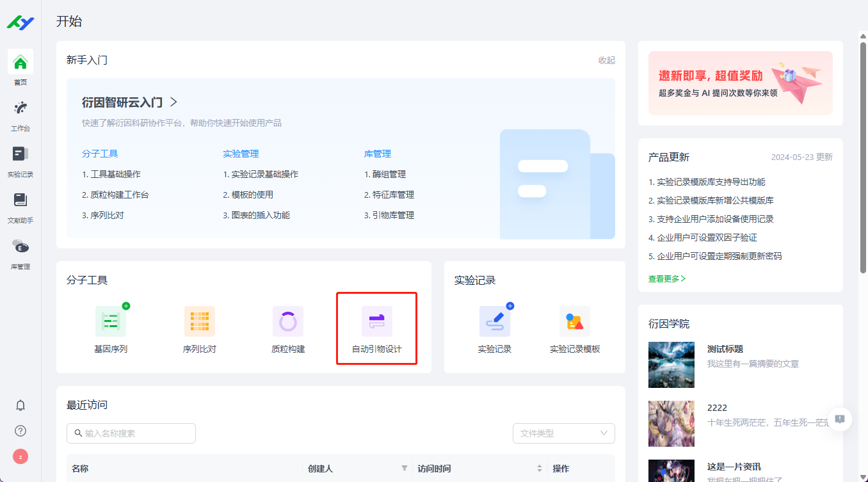Create a new 实验记录

click(495, 328)
